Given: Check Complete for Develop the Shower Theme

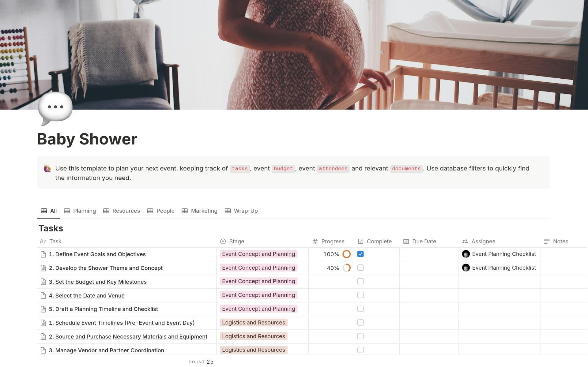Looking at the screenshot, I should (360, 268).
